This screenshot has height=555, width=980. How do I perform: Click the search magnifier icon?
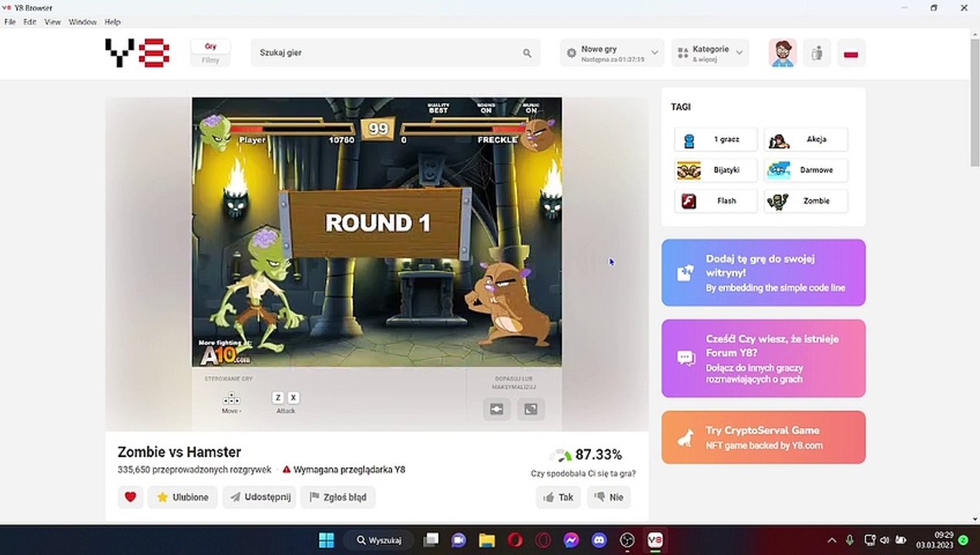pos(527,53)
